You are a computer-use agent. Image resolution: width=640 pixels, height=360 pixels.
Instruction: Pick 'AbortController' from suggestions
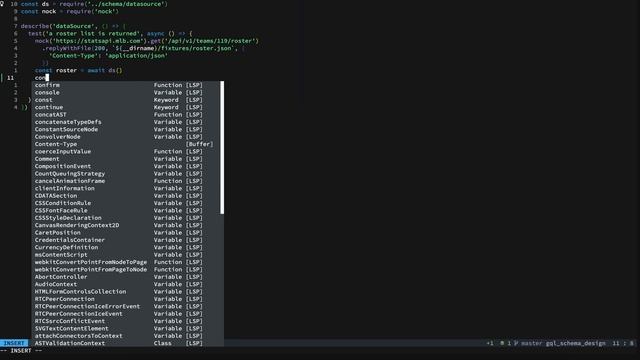(x=128, y=276)
